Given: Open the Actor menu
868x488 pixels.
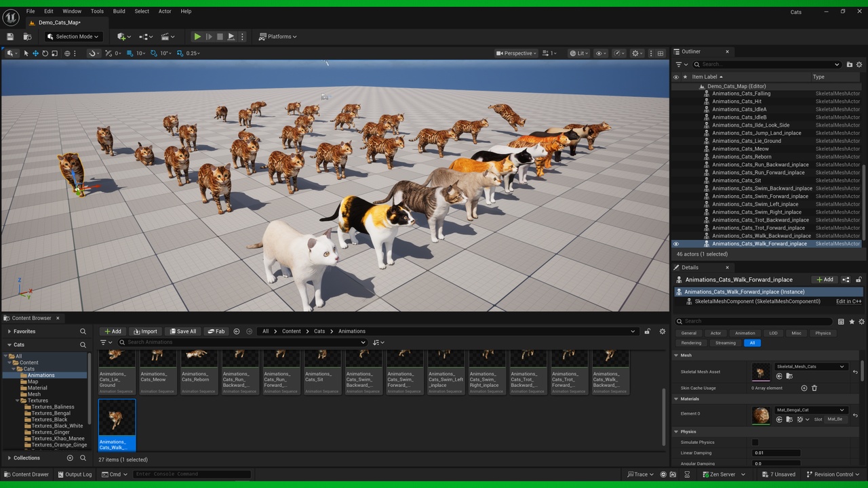Looking at the screenshot, I should 165,12.
